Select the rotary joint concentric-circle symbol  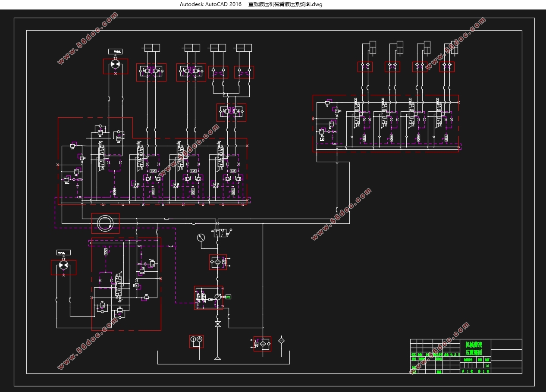point(105,223)
